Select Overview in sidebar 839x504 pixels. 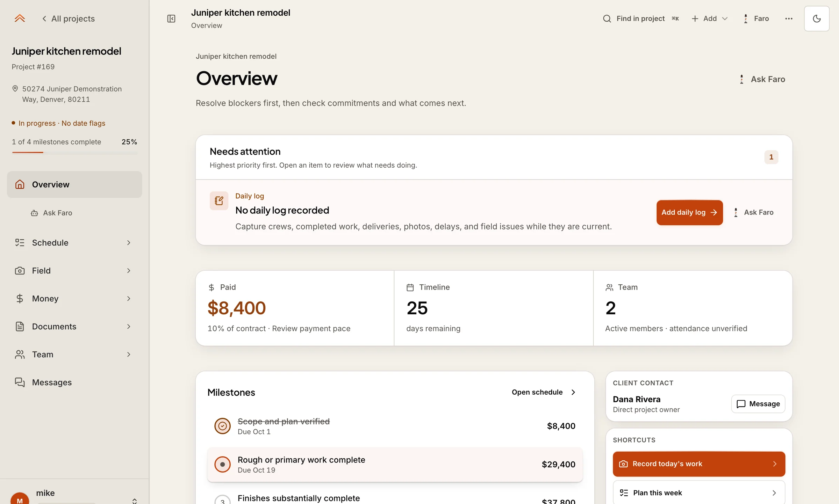pos(74,184)
